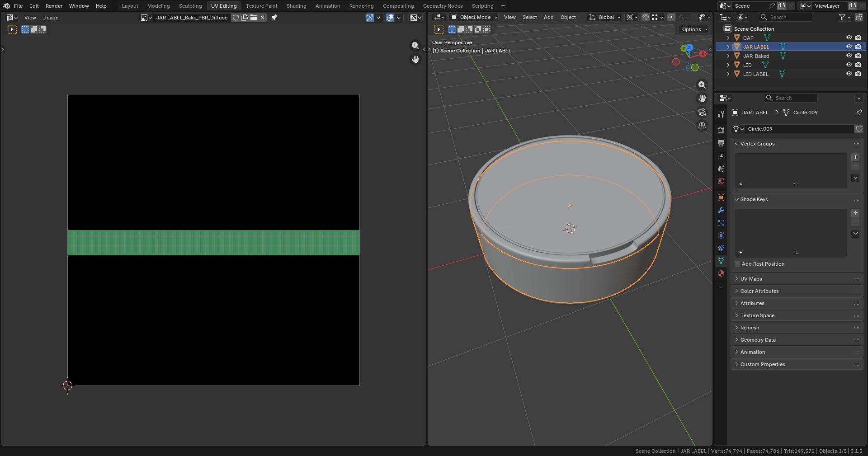Open the Physics properties tab
This screenshot has height=456, width=868.
point(721,235)
